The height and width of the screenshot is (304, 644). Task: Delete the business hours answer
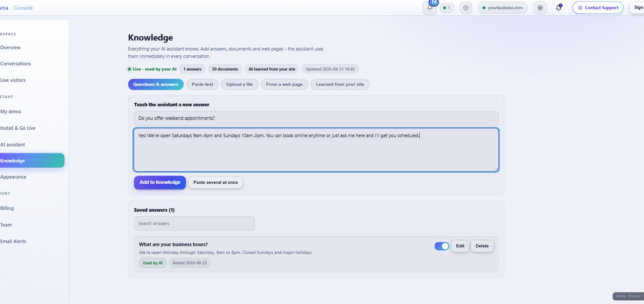point(482,246)
